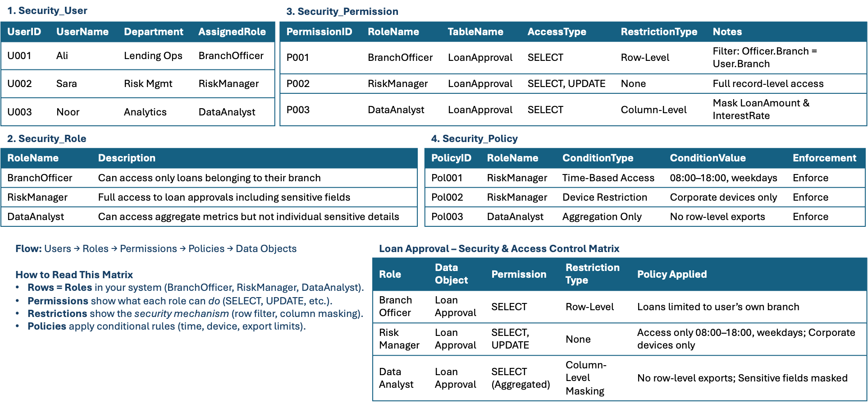Select the "Device Restriction" condition type
This screenshot has height=404, width=868.
tap(605, 197)
